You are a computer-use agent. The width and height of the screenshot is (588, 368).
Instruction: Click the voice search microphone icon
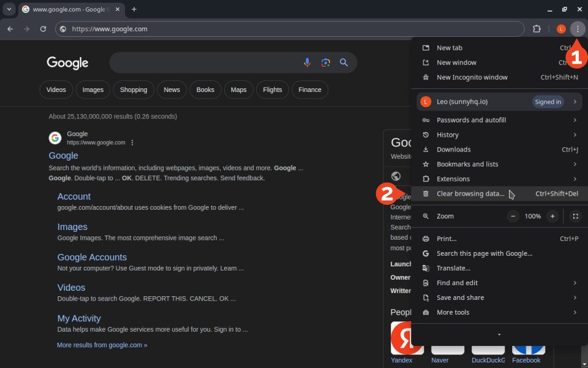(x=307, y=63)
